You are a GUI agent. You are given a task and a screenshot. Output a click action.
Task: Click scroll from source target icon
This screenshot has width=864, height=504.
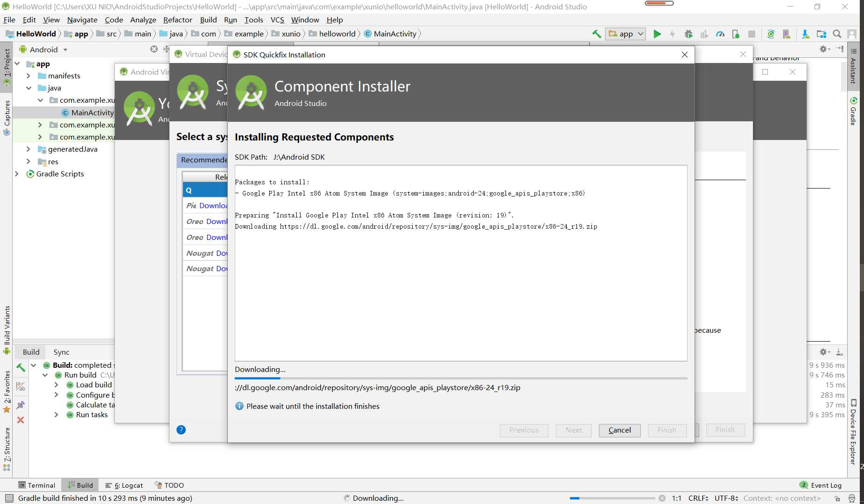click(x=154, y=49)
